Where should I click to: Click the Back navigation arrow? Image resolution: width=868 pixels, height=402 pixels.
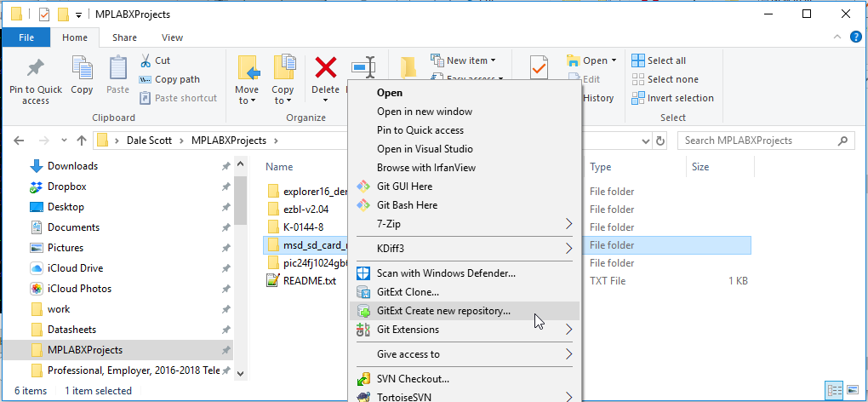click(18, 141)
